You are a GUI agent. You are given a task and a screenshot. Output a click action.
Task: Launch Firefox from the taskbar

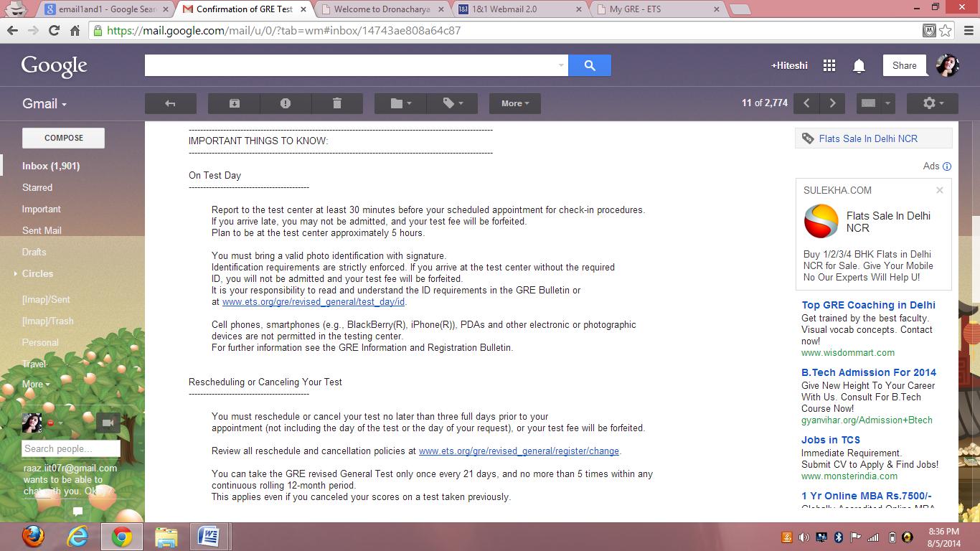32,537
